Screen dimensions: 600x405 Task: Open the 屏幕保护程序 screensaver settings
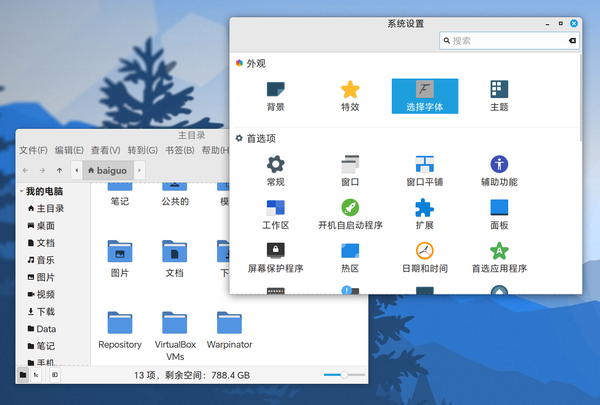[276, 258]
